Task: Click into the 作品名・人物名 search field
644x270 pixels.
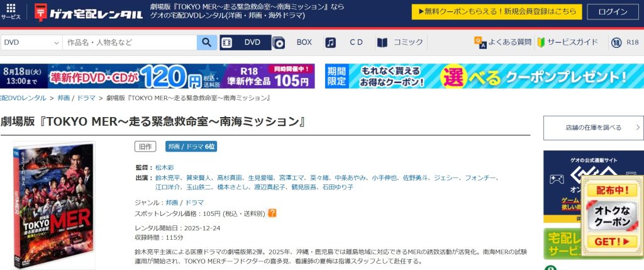Action: click(130, 42)
